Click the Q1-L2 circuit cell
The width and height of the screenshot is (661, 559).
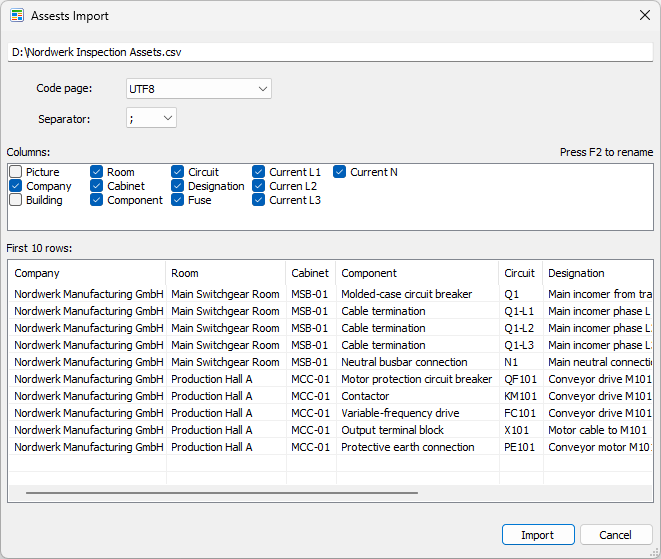click(521, 328)
